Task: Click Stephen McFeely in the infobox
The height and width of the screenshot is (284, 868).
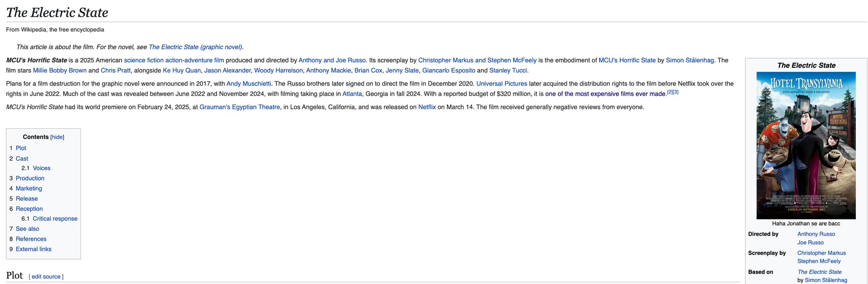Action: [x=819, y=261]
